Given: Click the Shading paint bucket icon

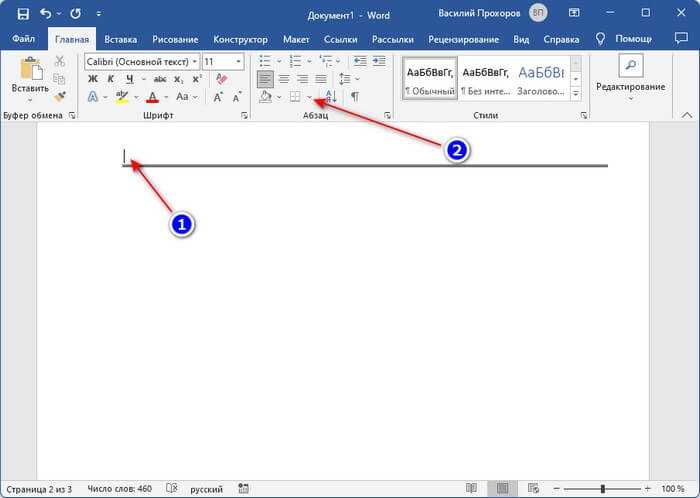Looking at the screenshot, I should 266,96.
